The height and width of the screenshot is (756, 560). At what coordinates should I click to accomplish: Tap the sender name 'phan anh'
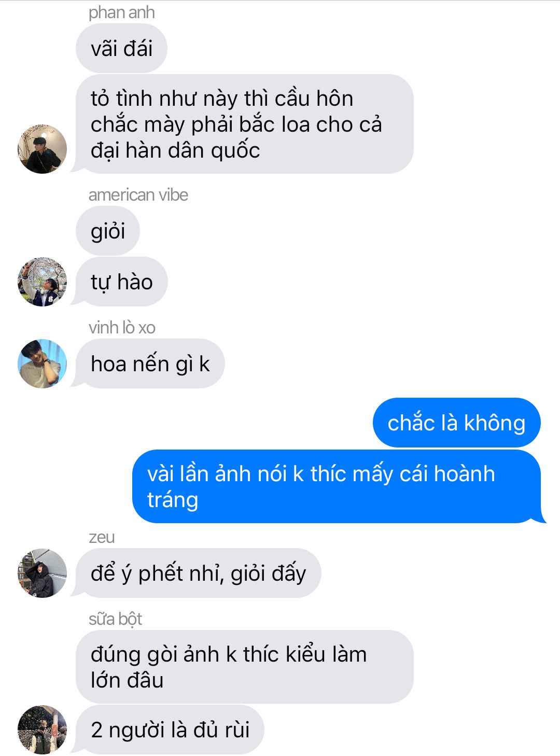(x=121, y=12)
